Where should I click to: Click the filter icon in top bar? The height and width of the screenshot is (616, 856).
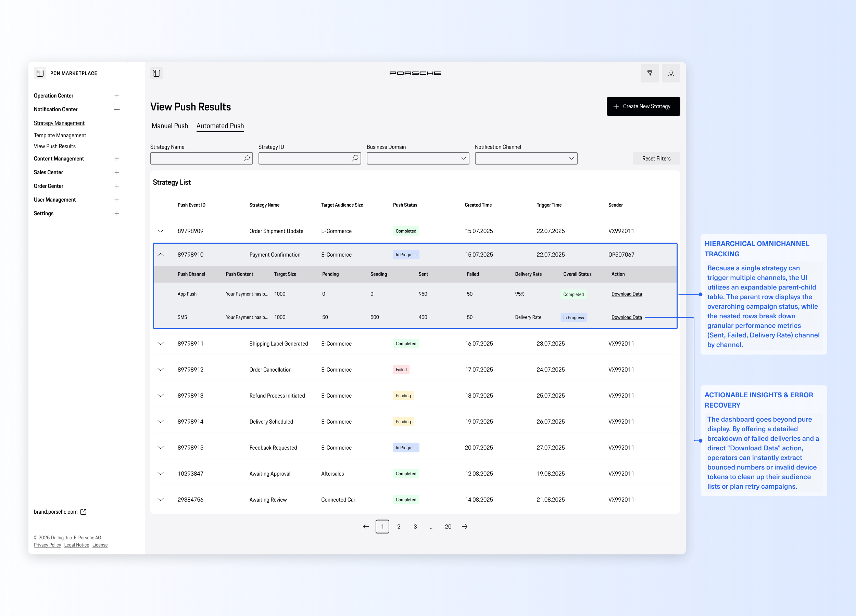[650, 73]
